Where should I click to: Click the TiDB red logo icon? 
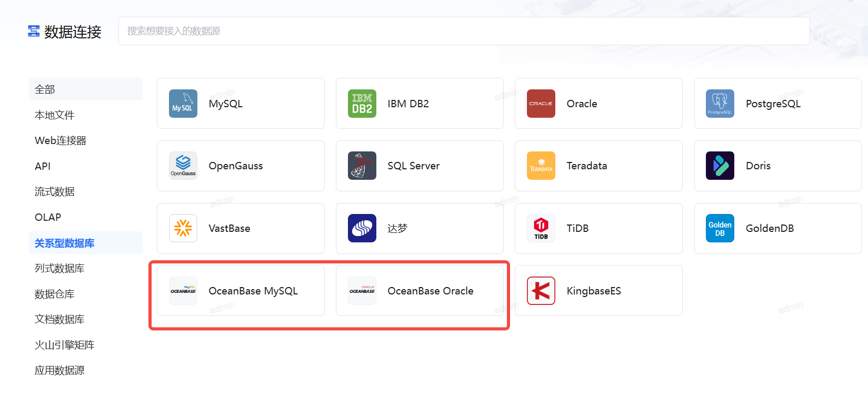click(x=541, y=228)
